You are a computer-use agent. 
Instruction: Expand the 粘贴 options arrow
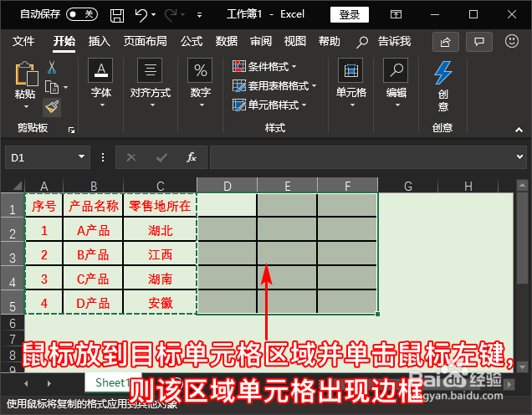[x=26, y=106]
